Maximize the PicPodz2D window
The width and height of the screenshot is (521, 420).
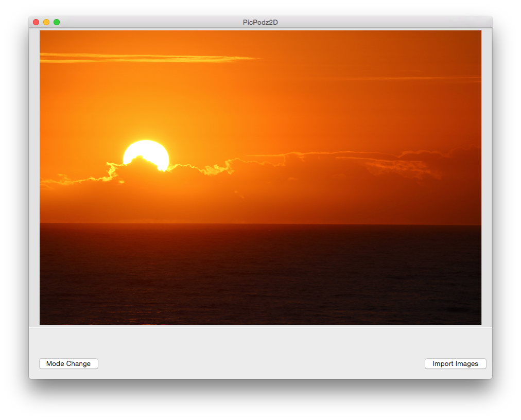click(57, 22)
